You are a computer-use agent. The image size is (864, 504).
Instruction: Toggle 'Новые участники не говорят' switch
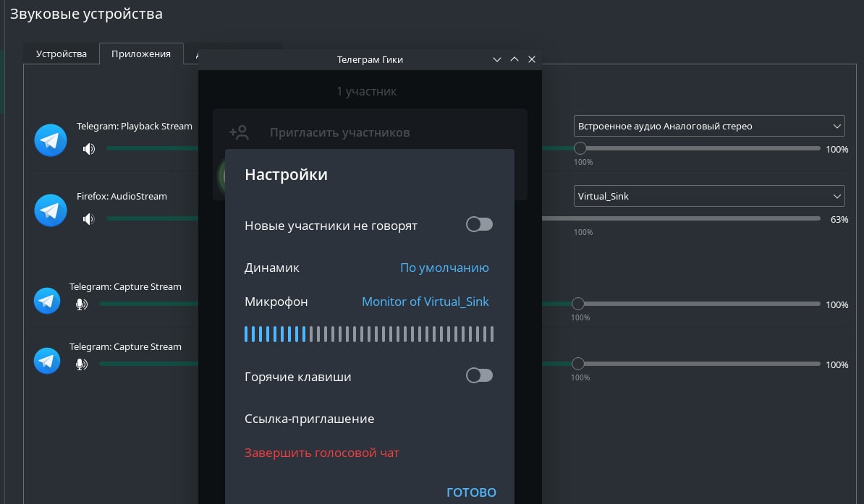[x=479, y=225]
